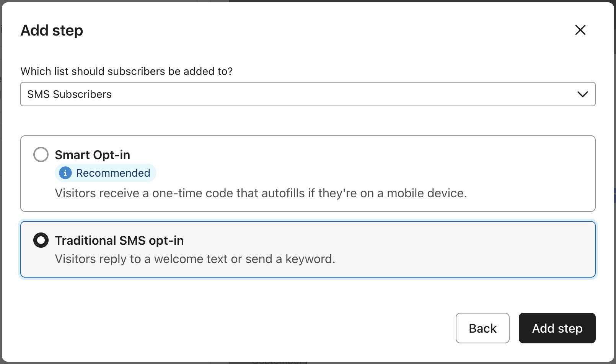Image resolution: width=616 pixels, height=364 pixels.
Task: Confirm with the dark Add step button
Action: (557, 328)
